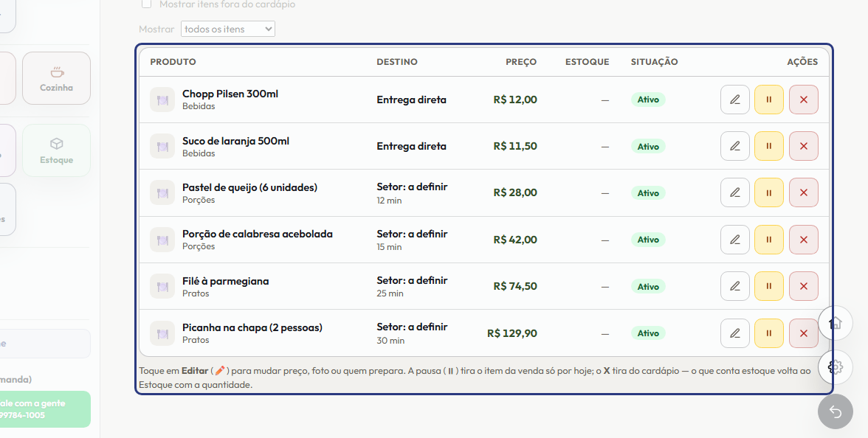Click the Chopp Pilsen 300ml product thumbnail
The image size is (868, 438).
(x=162, y=100)
